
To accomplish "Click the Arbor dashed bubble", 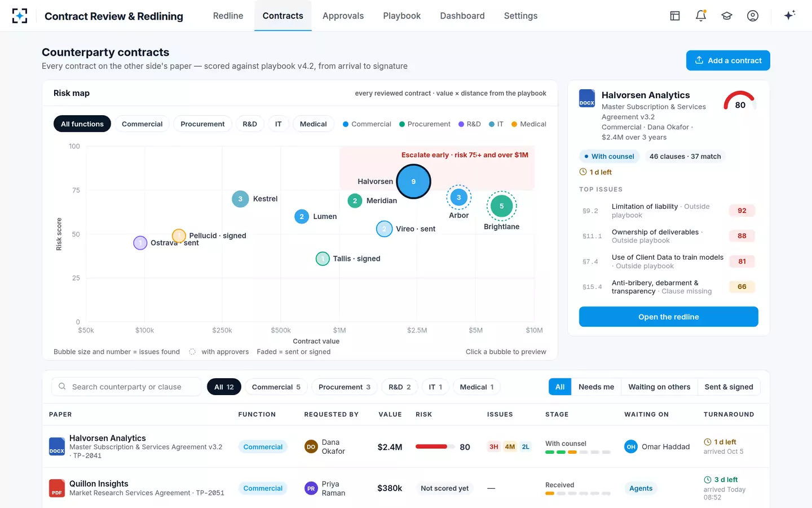I will pyautogui.click(x=459, y=198).
